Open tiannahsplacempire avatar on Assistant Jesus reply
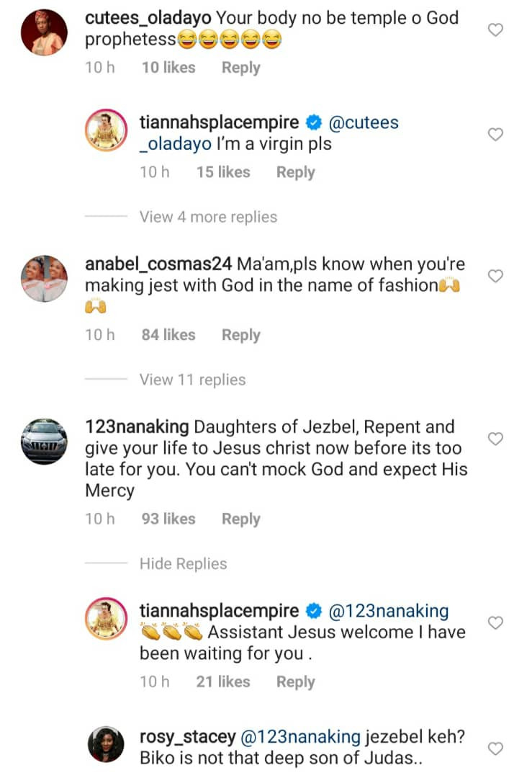Screen dimensions: 532x778 point(107,621)
